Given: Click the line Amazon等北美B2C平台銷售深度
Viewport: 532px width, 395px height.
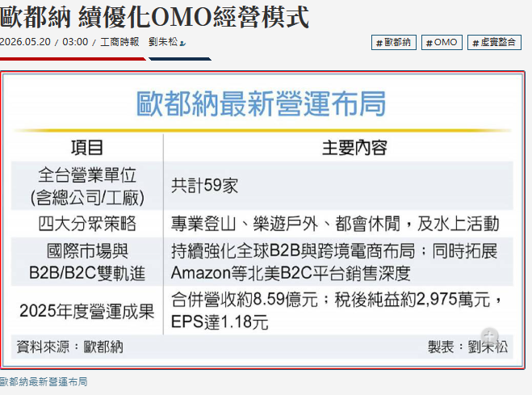Looking at the screenshot, I should coord(291,273).
